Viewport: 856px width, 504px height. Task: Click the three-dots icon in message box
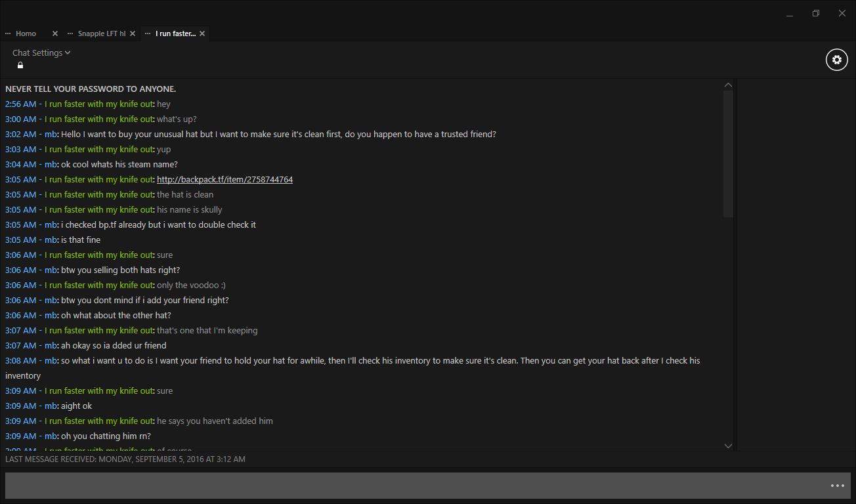click(837, 486)
